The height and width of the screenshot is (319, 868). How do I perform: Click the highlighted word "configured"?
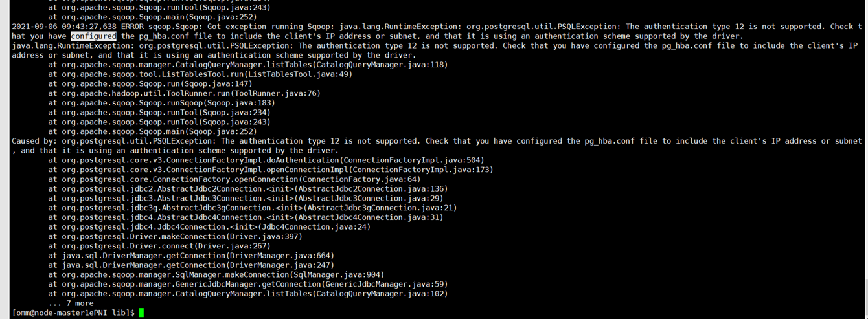point(93,36)
